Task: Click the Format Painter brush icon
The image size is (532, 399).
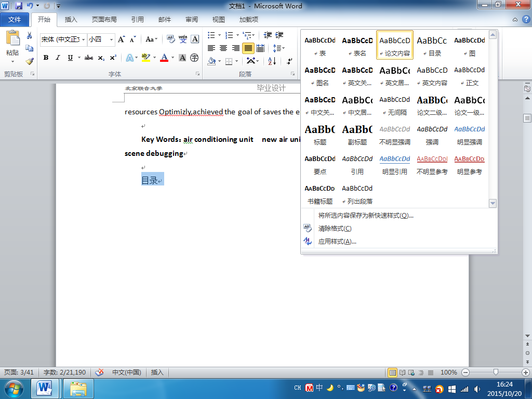Action: (30, 61)
